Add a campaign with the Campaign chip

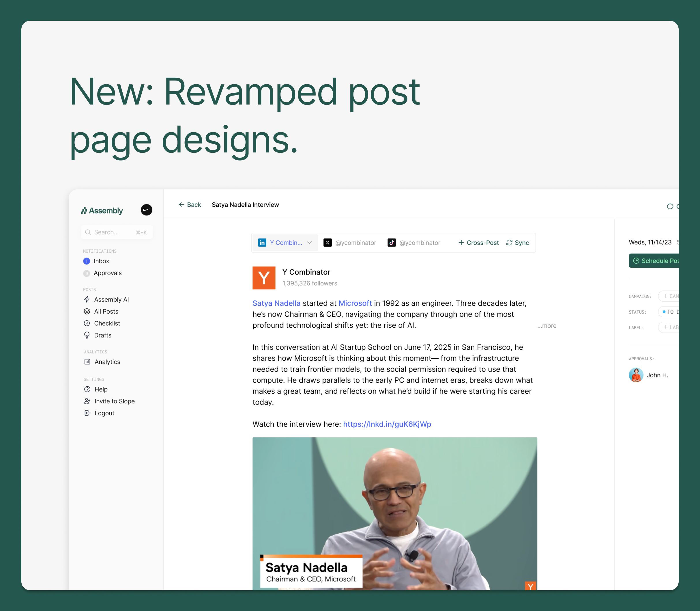[x=668, y=296]
